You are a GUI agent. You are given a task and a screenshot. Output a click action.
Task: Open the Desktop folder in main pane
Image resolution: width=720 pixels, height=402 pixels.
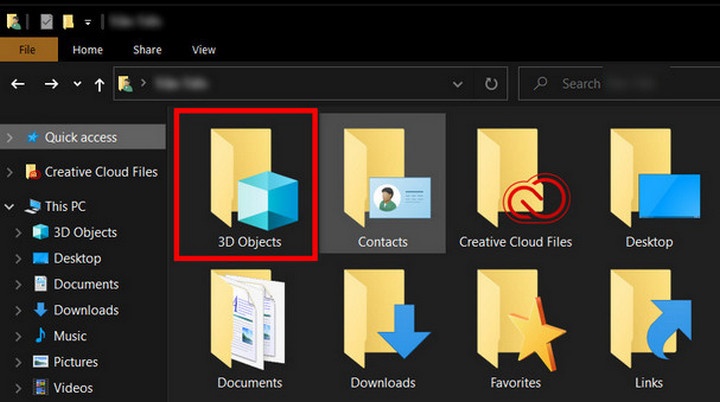655,178
